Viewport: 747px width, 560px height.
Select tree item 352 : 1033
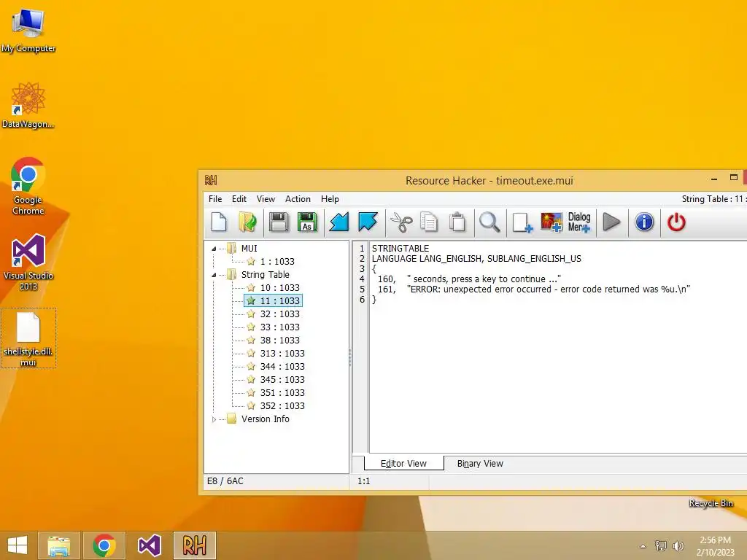click(282, 405)
